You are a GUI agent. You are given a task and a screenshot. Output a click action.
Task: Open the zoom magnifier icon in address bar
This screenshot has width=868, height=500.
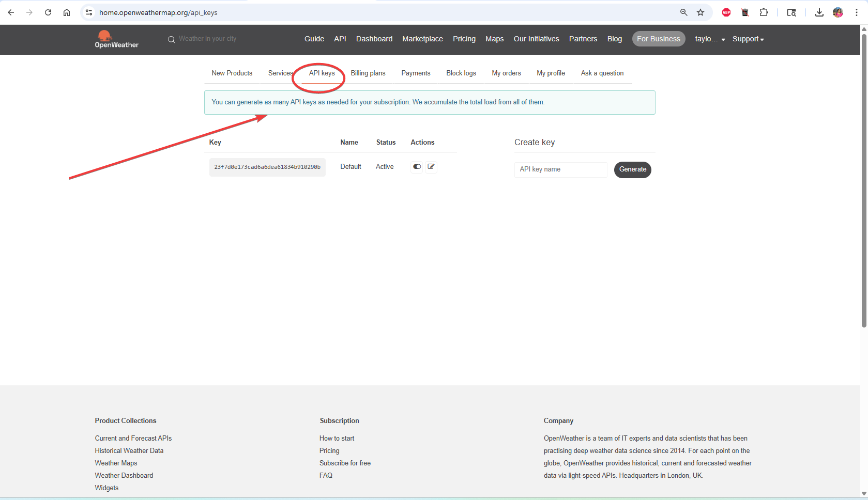(x=683, y=12)
